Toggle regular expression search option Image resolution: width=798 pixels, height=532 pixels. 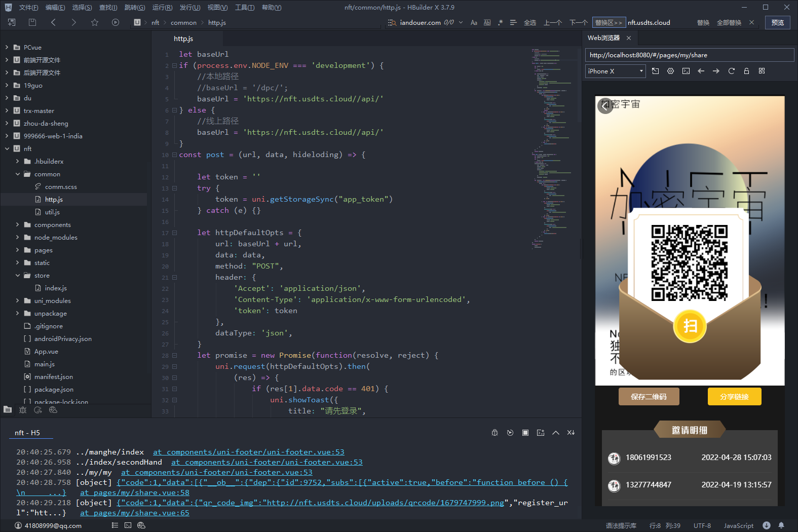[x=500, y=22]
